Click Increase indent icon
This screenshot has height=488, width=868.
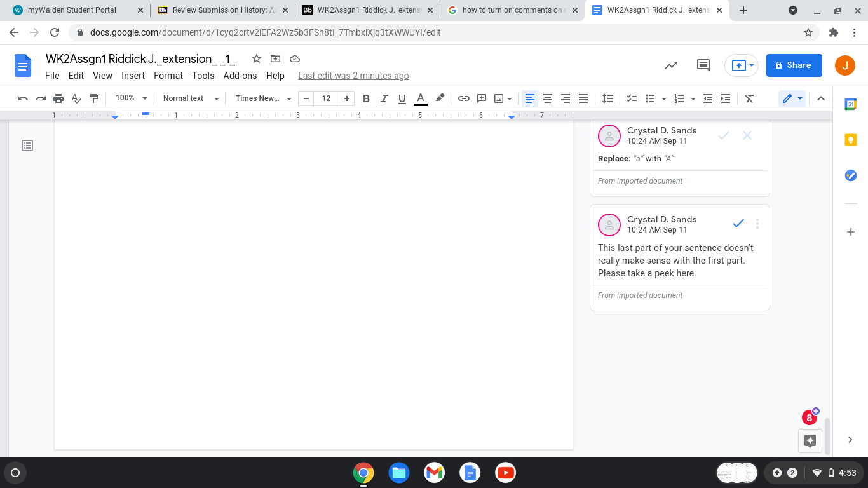click(x=726, y=98)
